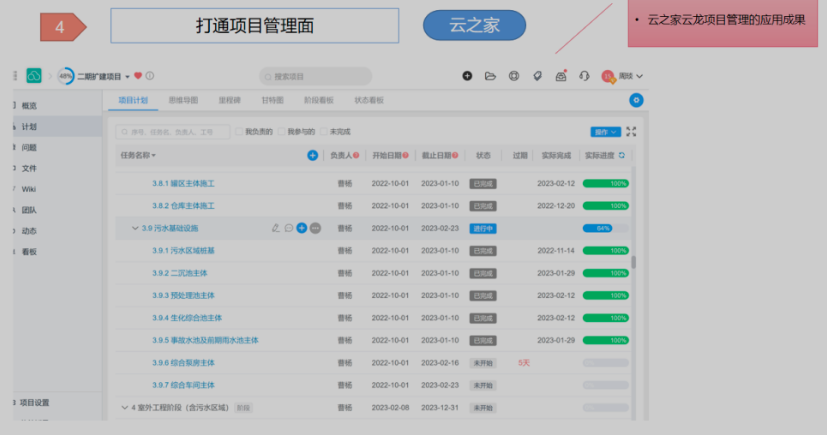Click the empty progress bar on row 3.9.6
The image size is (827, 435).
point(605,363)
